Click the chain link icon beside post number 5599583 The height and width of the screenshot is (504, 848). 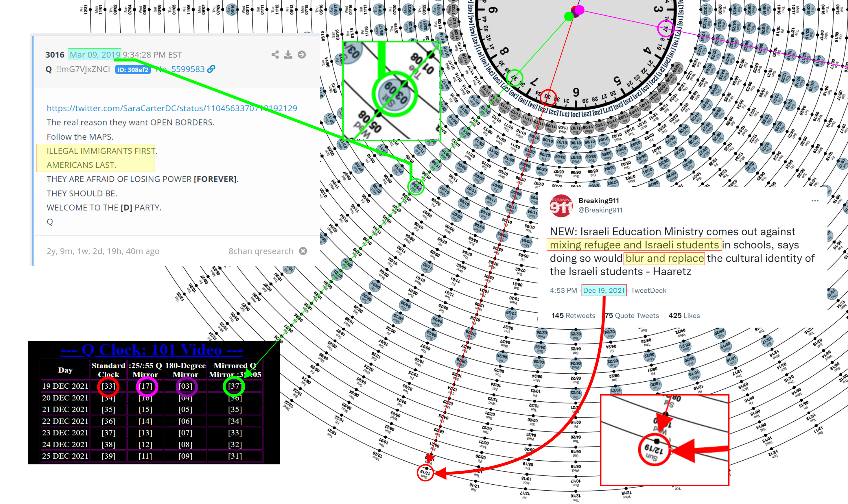211,69
